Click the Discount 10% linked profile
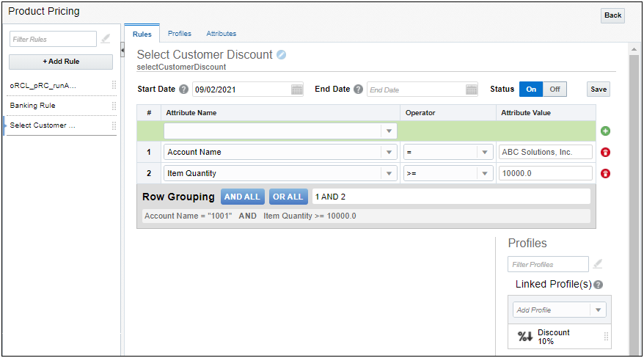644x358 pixels. pos(560,337)
